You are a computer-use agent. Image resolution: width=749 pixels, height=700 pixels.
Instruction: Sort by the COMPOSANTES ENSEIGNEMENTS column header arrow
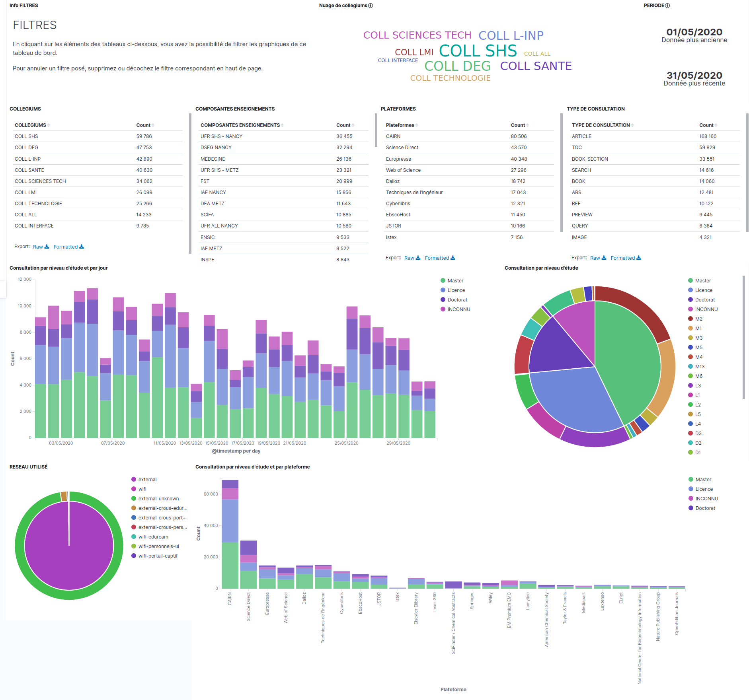point(282,125)
